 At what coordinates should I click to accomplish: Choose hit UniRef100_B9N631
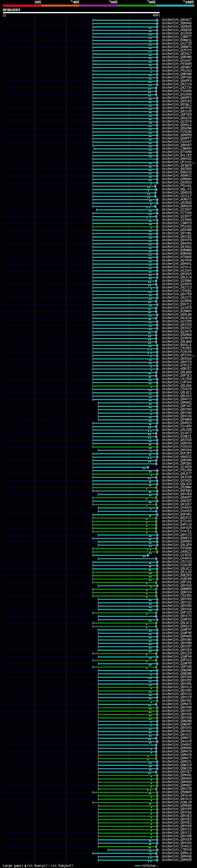tap(177, 40)
